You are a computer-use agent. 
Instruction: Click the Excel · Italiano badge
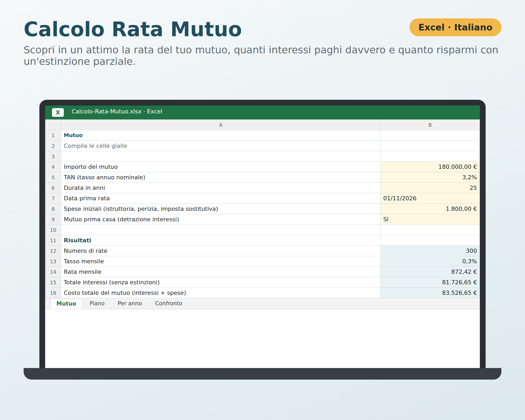pyautogui.click(x=455, y=27)
